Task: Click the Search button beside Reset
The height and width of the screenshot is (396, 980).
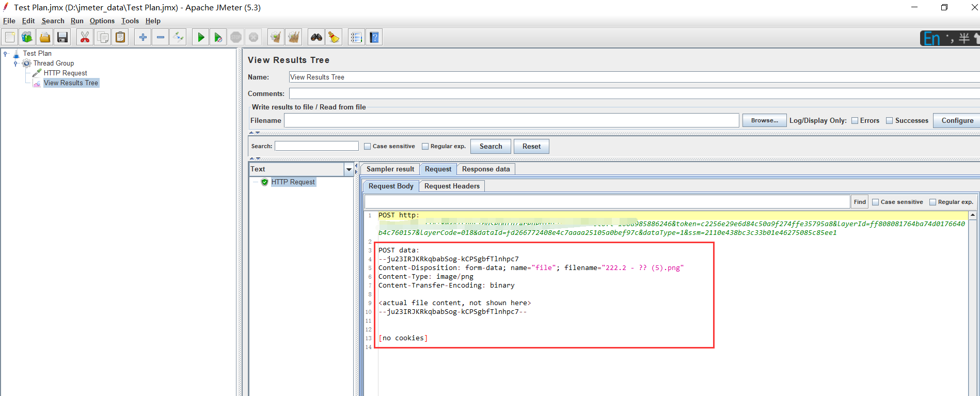Action: pos(491,146)
